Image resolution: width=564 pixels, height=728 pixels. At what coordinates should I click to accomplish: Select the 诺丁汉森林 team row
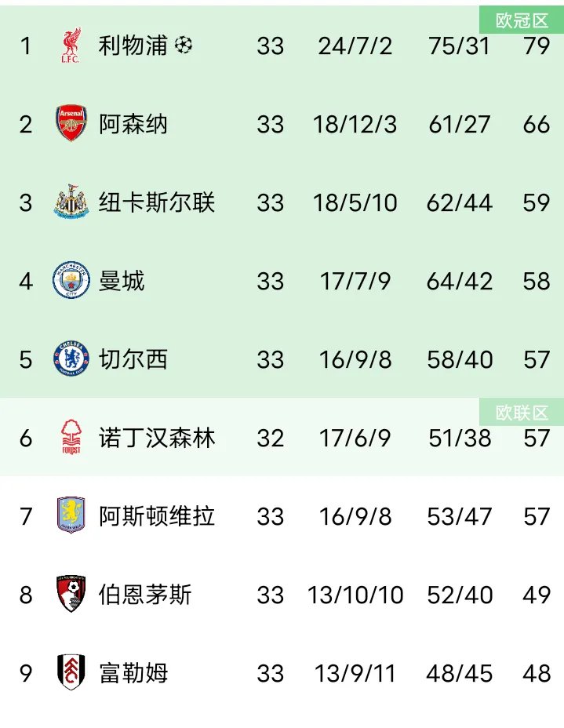coord(282,437)
